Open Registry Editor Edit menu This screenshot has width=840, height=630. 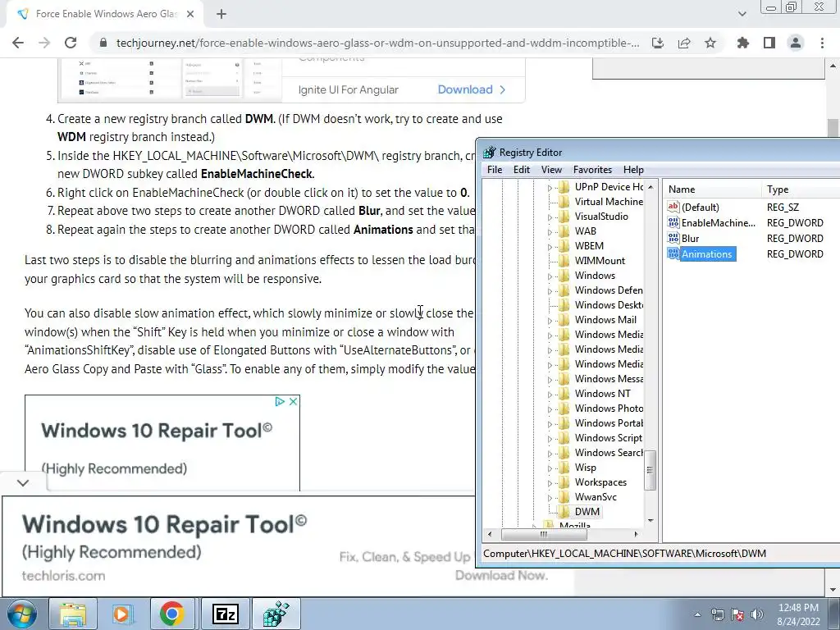[x=521, y=169]
